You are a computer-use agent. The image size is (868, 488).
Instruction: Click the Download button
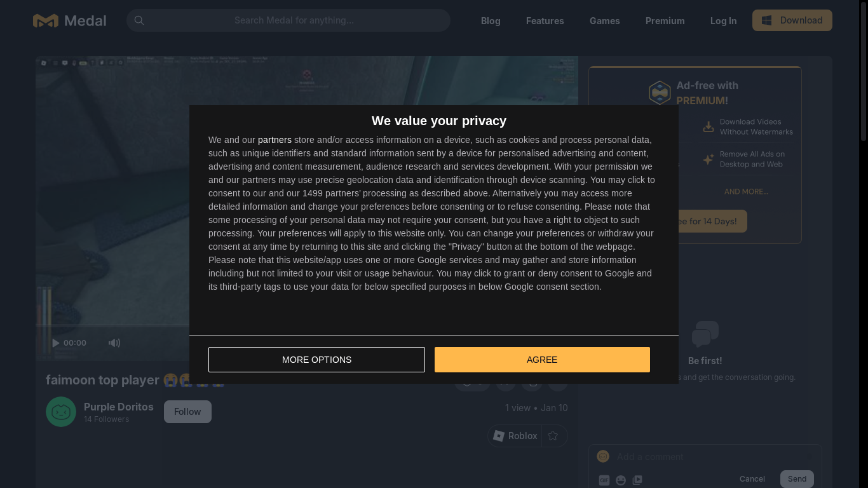click(x=792, y=20)
